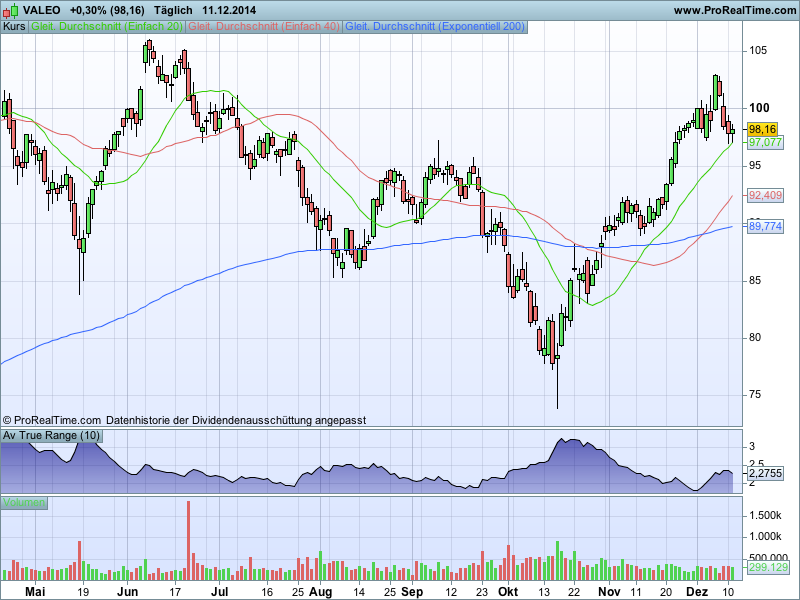Click the Okt label on time axis
This screenshot has height=600, width=800.
coord(508,592)
